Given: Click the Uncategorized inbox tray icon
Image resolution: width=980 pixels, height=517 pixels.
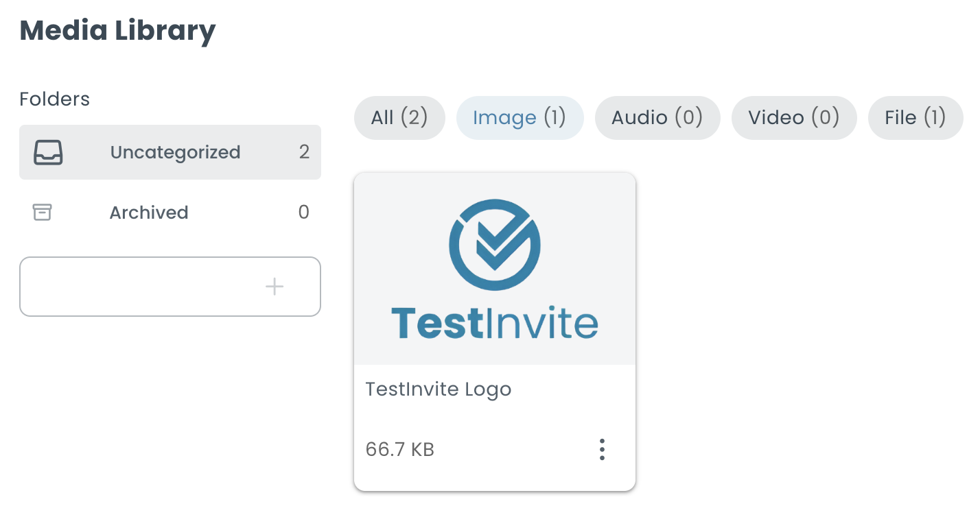Looking at the screenshot, I should pyautogui.click(x=49, y=152).
